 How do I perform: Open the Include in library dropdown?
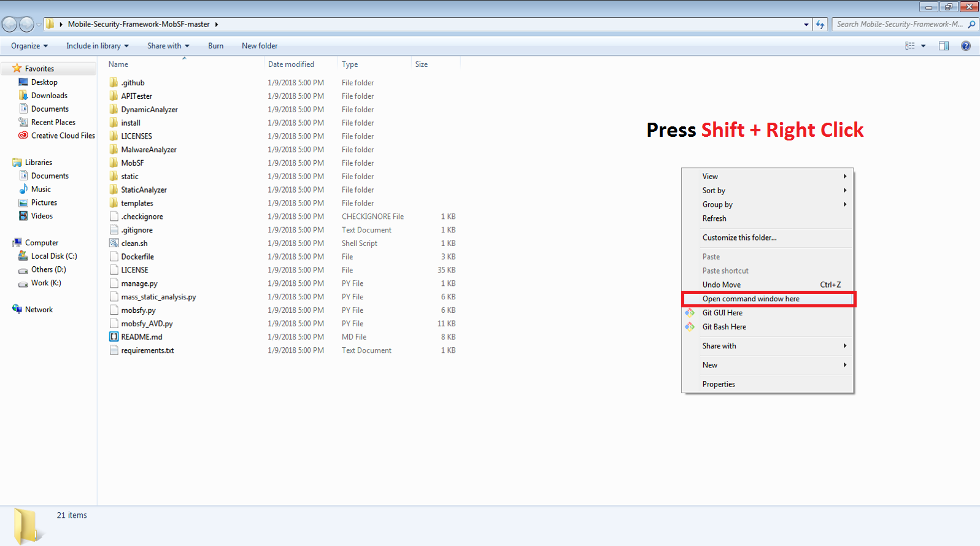(x=98, y=46)
